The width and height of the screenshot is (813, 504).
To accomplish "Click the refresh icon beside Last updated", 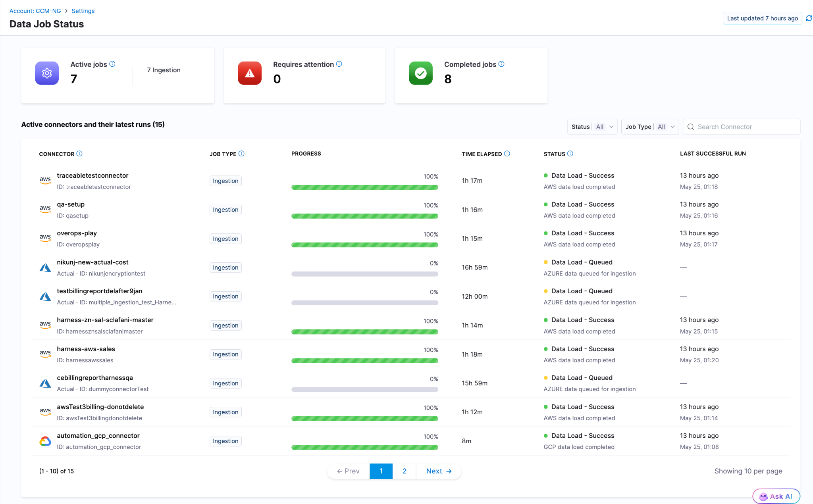I will 809,18.
